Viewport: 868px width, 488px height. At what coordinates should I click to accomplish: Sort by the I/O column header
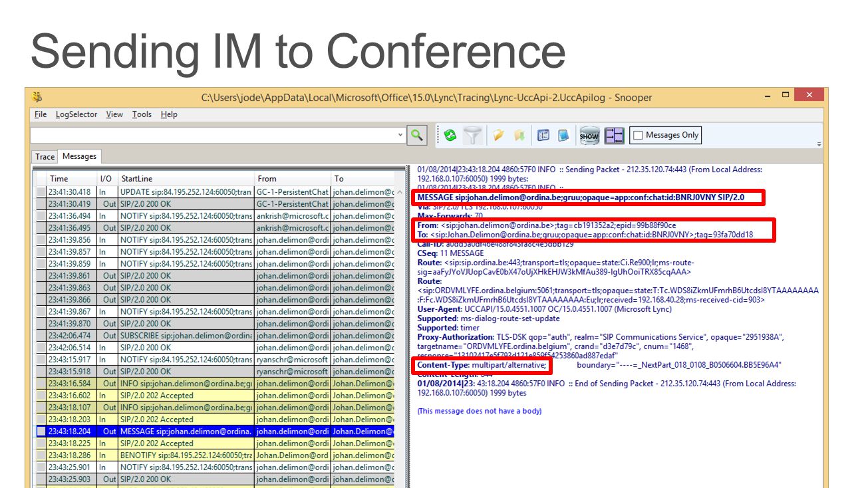coord(107,179)
